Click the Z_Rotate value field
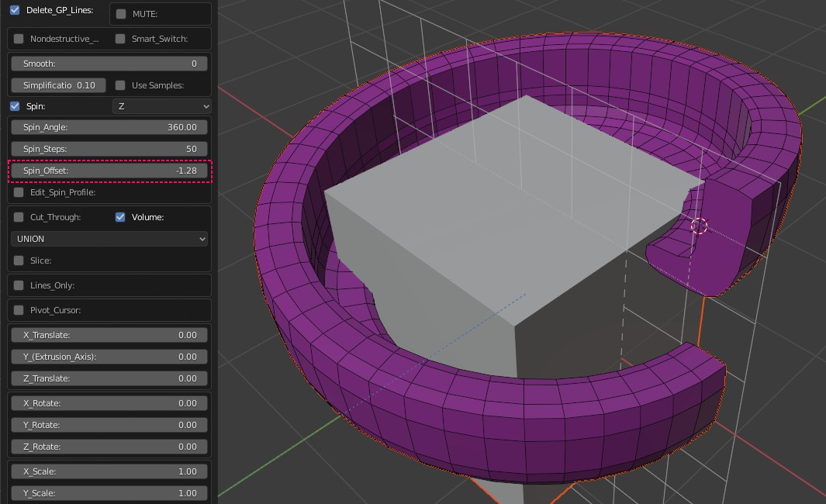This screenshot has height=504, width=826. (109, 447)
